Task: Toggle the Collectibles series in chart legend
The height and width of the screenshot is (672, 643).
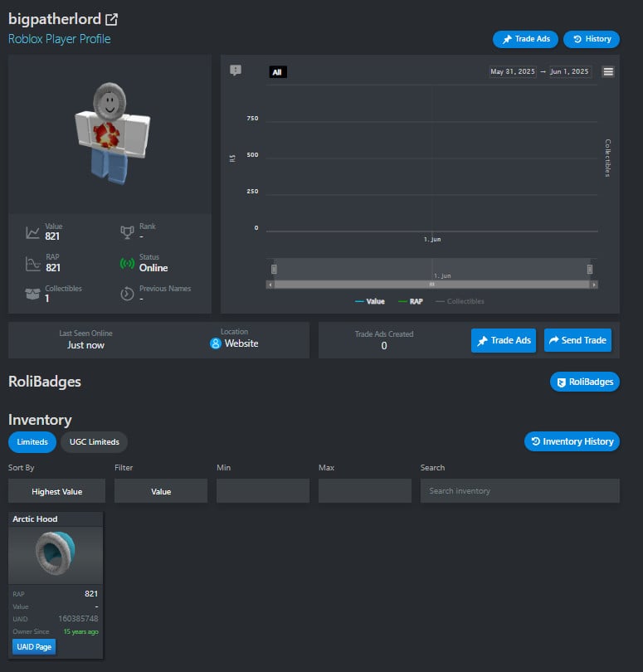Action: click(460, 301)
